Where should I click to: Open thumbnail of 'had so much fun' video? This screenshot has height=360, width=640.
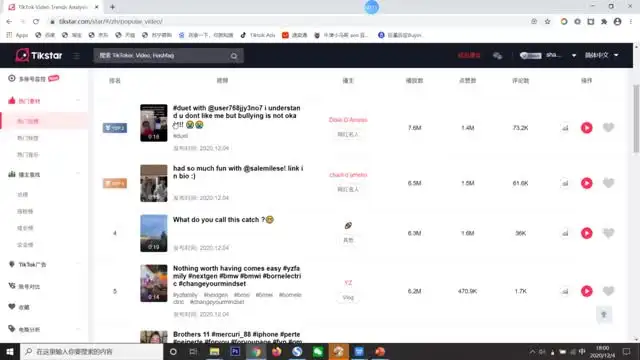(154, 183)
